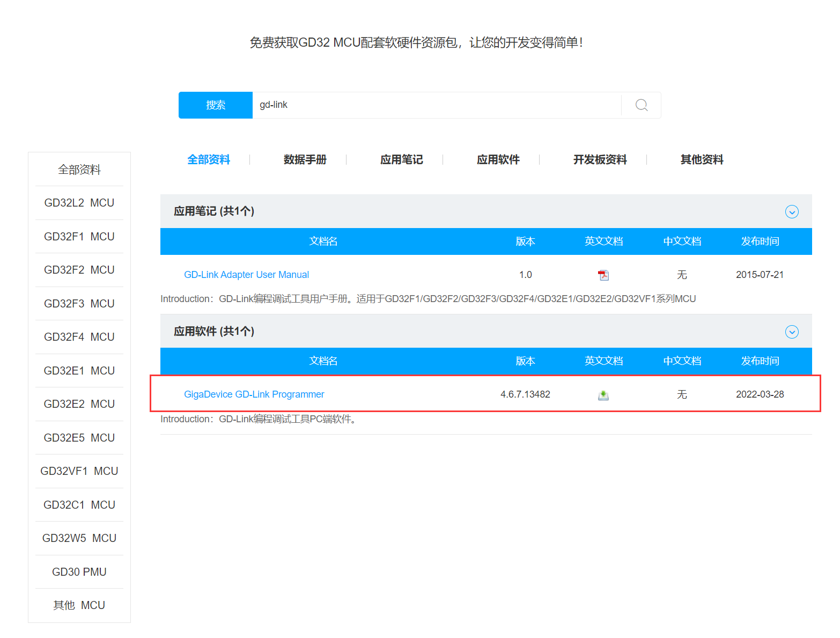
Task: Click the 应用软件 (共1个) section title
Action: (214, 332)
